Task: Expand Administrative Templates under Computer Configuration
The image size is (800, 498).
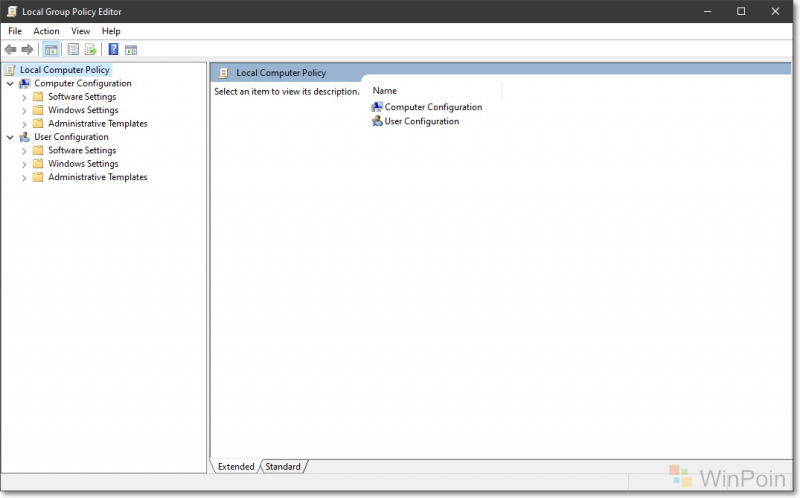Action: coord(24,124)
